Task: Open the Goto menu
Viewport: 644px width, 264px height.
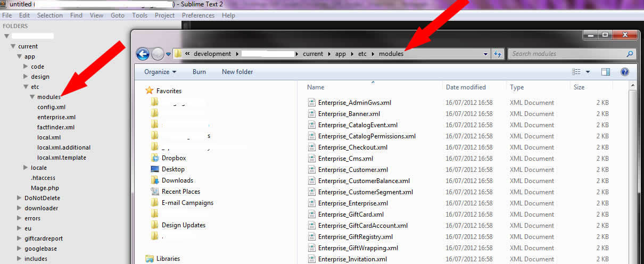Action: click(118, 15)
